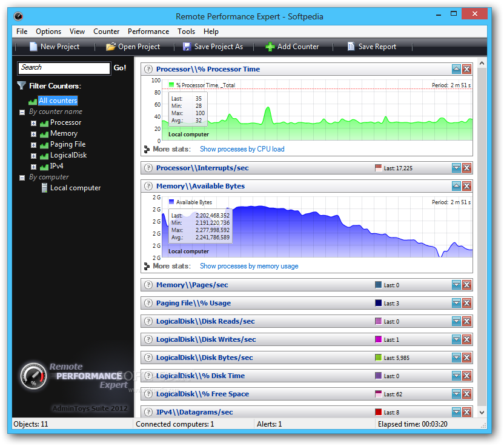Remove the Memory Pages/sec counter
Image resolution: width=504 pixels, height=446 pixels.
(466, 285)
